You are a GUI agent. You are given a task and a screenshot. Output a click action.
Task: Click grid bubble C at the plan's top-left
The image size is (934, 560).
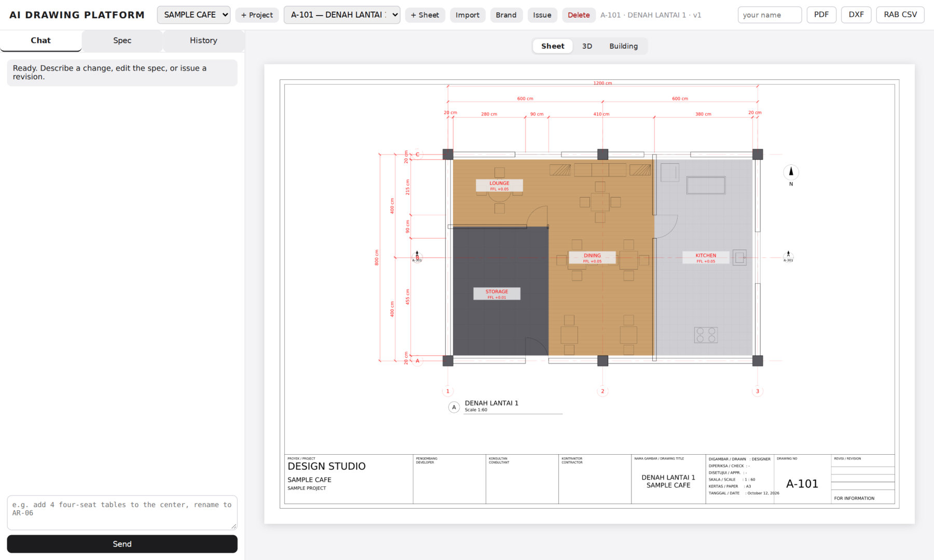point(417,155)
